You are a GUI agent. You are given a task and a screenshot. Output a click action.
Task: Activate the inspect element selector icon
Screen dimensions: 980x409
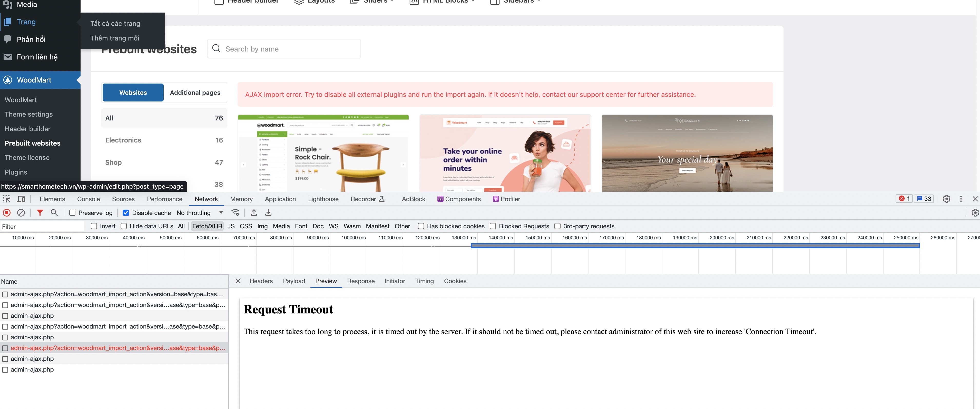coord(7,199)
